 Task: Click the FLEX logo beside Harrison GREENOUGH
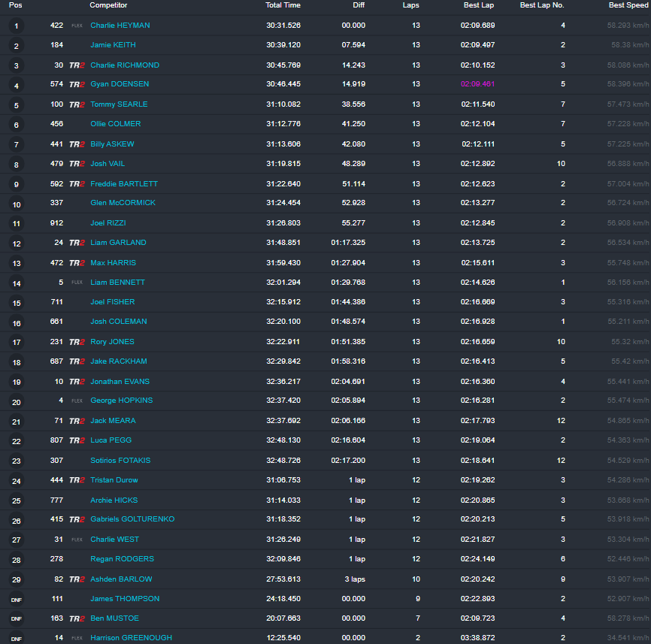[x=77, y=638]
